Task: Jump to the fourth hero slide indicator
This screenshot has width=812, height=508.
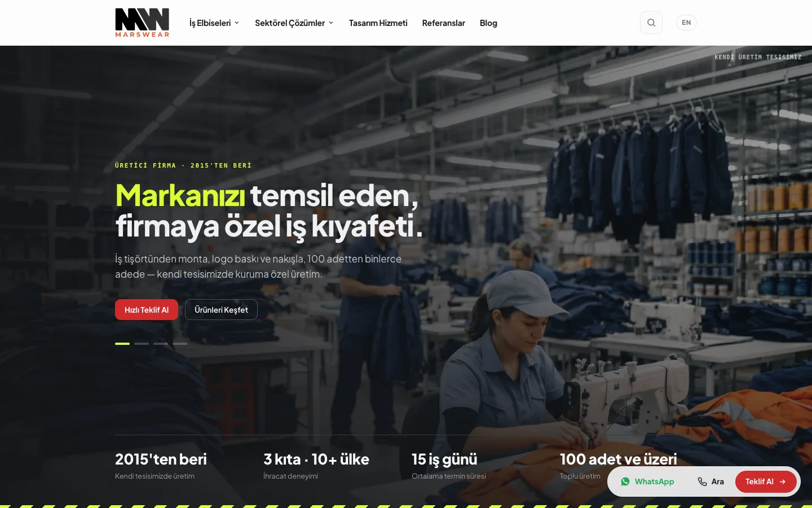Action: 180,343
